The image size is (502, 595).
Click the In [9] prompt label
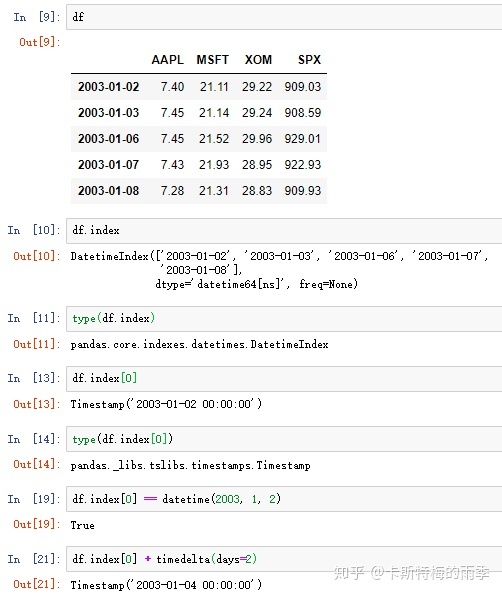point(37,17)
